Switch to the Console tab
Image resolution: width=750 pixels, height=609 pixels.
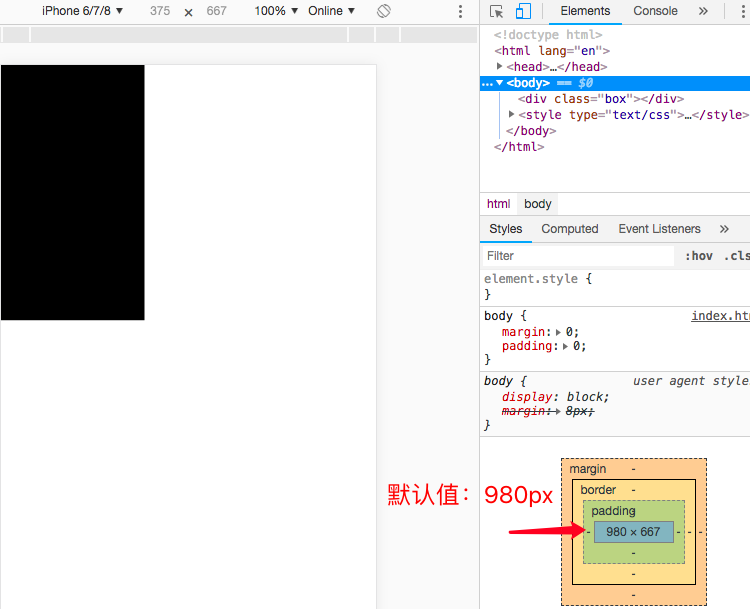coord(655,11)
